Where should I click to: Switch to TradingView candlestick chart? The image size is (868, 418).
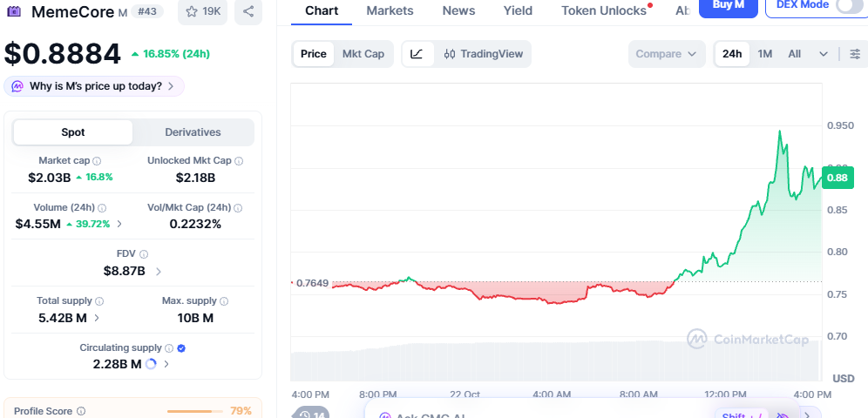(484, 54)
